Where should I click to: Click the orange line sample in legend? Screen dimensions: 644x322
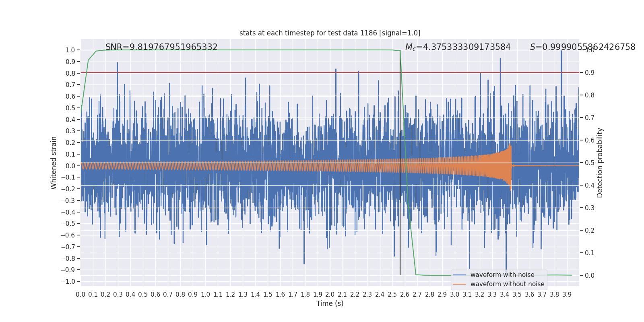[459, 284]
